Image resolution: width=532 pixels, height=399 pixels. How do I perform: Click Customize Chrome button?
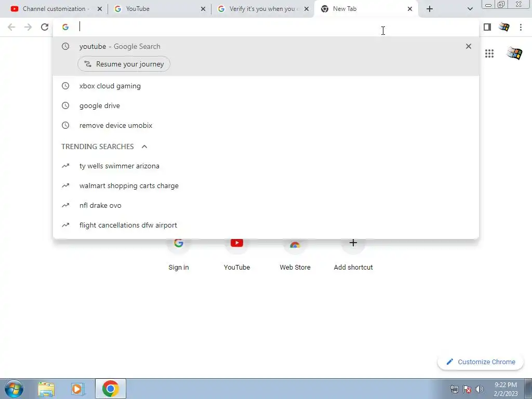(481, 362)
